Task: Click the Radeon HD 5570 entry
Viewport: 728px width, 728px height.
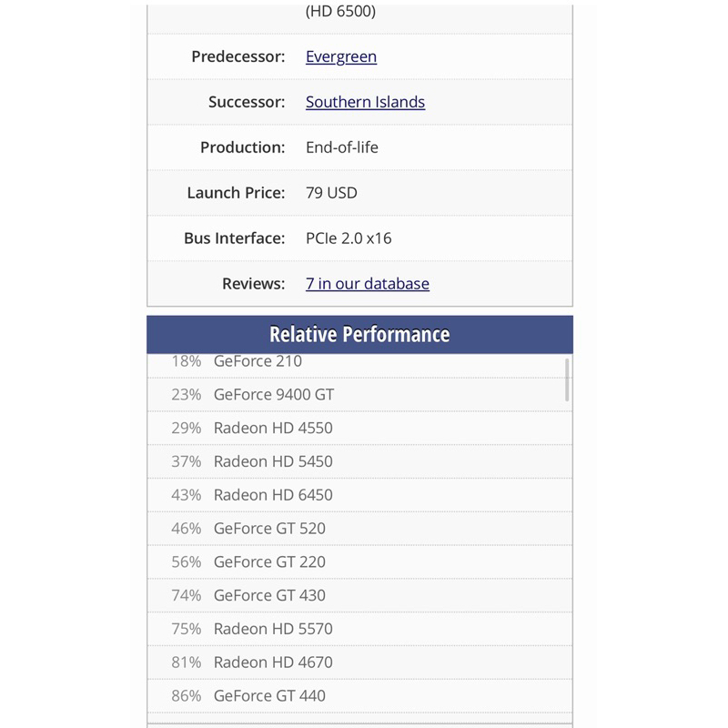Action: tap(273, 629)
